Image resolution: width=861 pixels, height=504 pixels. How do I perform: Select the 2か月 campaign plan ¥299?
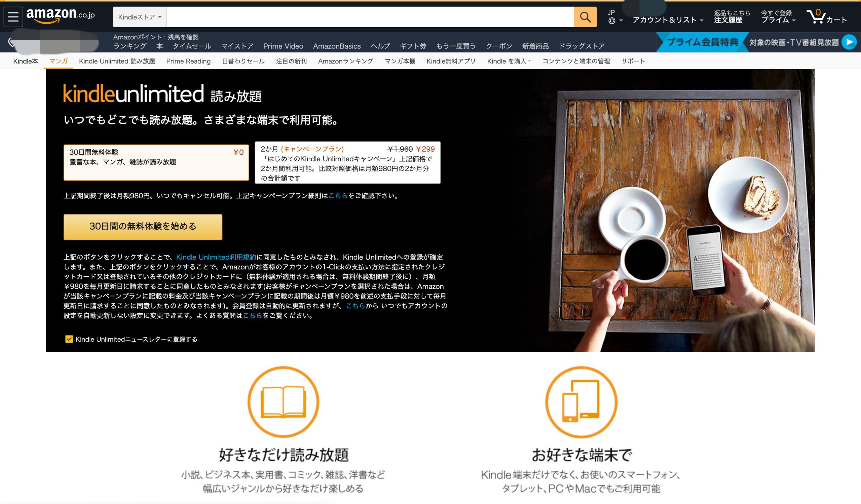click(347, 162)
